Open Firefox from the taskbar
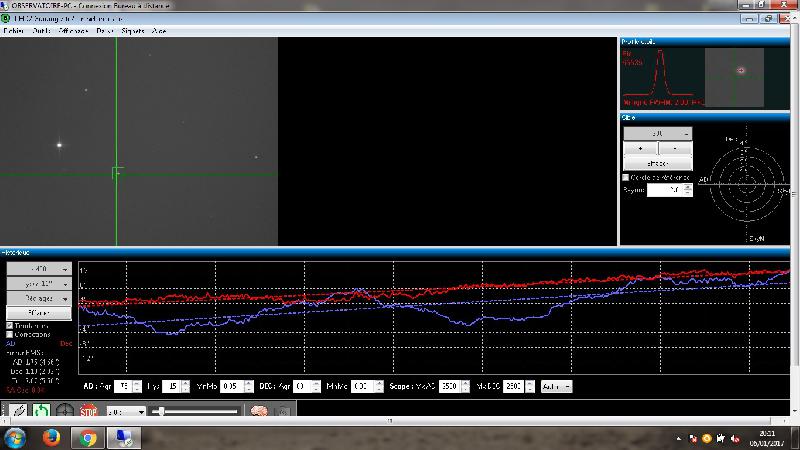Viewport: 800px width, 450px height. click(x=52, y=438)
